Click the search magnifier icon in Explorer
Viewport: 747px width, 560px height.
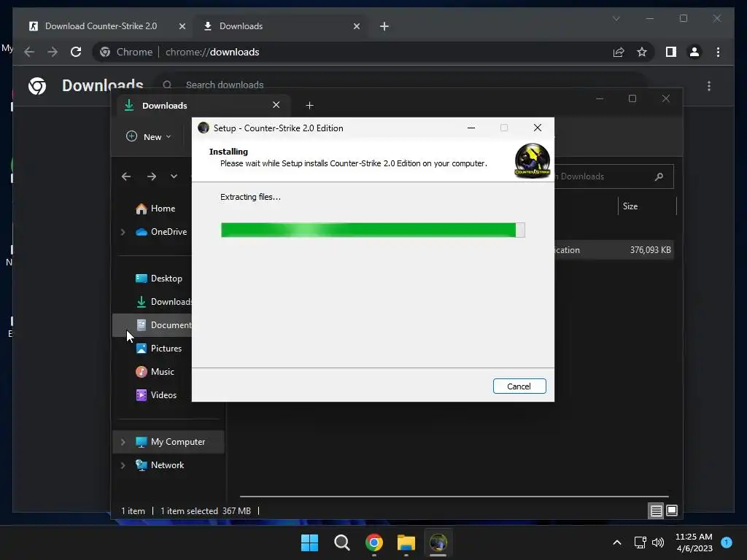click(x=659, y=176)
